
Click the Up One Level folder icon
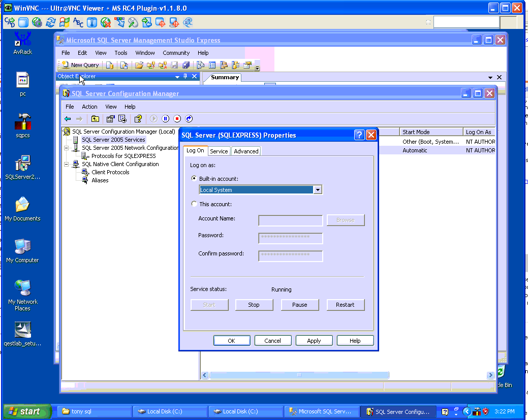[95, 119]
